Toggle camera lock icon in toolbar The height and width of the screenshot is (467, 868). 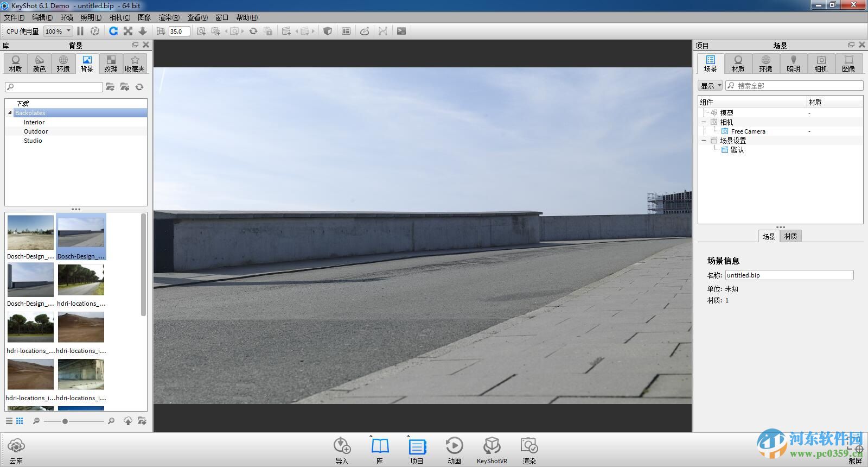click(x=268, y=31)
